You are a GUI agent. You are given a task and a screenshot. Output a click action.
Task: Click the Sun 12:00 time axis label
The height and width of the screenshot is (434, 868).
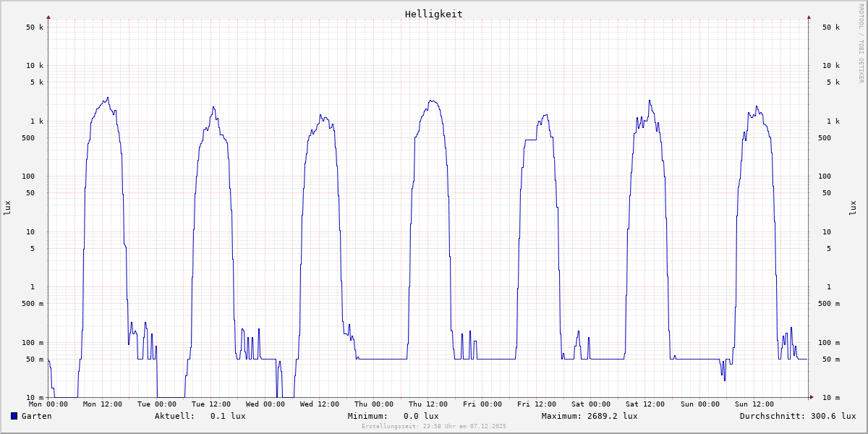tap(754, 404)
